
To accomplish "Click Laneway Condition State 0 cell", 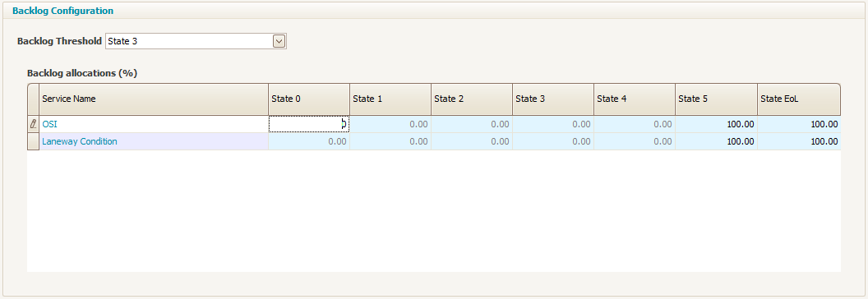I will [309, 141].
